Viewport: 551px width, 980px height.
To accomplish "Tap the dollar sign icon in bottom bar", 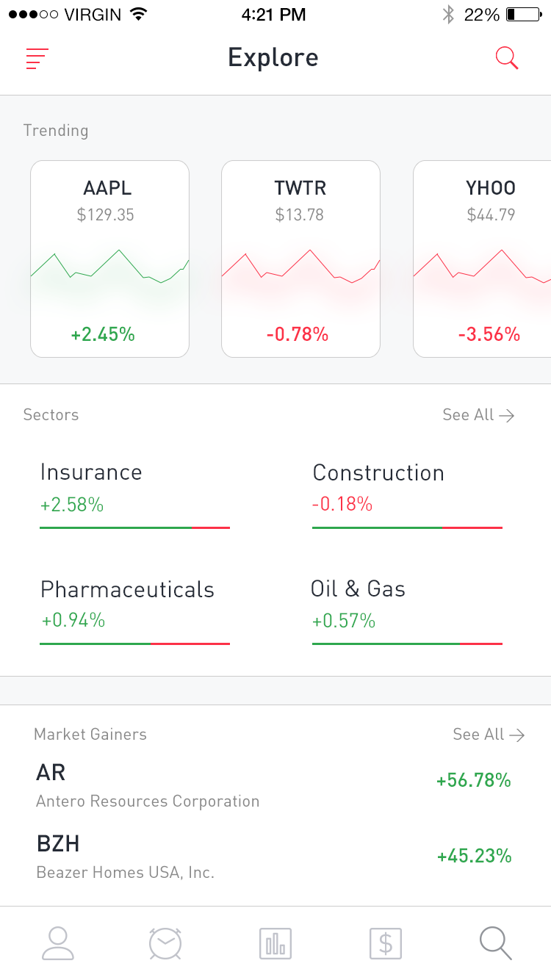I will click(x=385, y=943).
